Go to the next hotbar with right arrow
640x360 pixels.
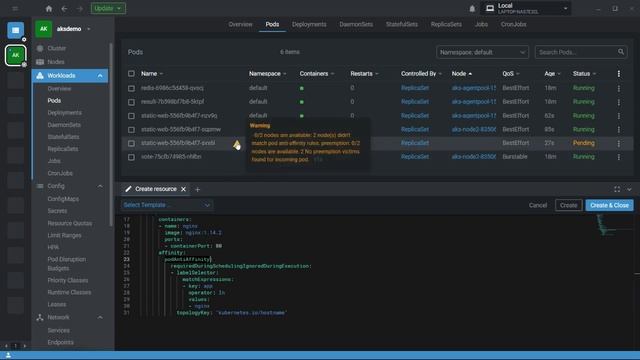[x=25, y=346]
